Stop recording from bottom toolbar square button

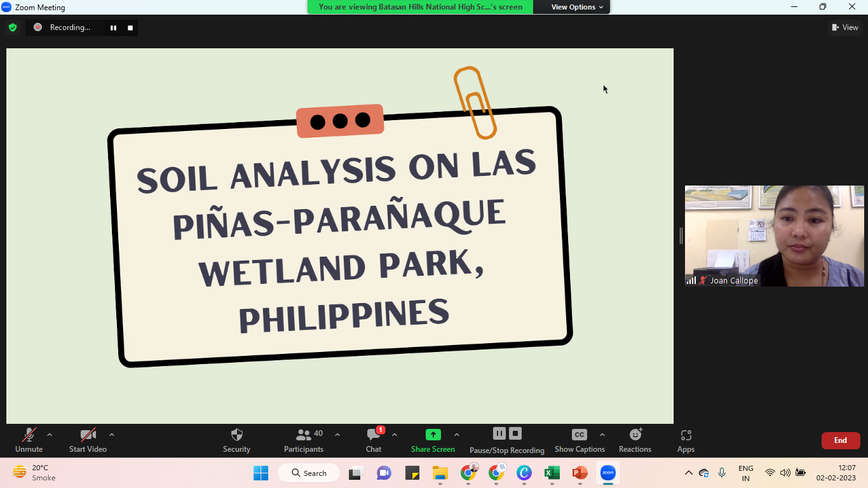click(516, 433)
